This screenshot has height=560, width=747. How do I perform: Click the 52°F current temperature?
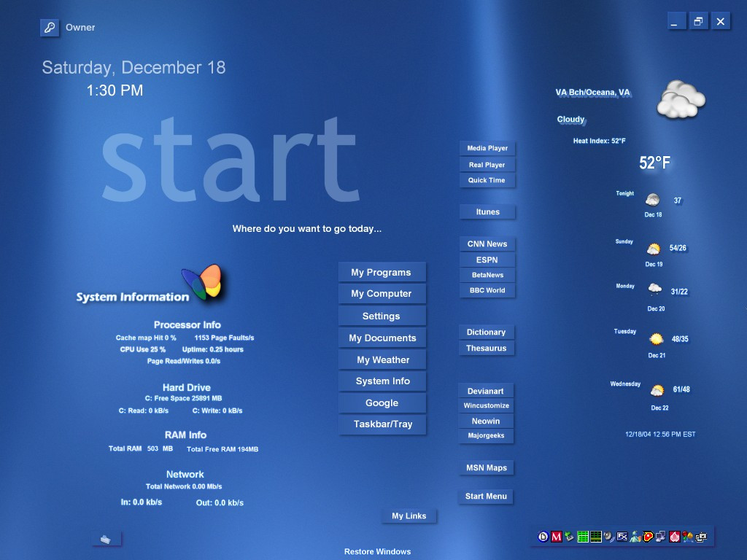pyautogui.click(x=654, y=163)
